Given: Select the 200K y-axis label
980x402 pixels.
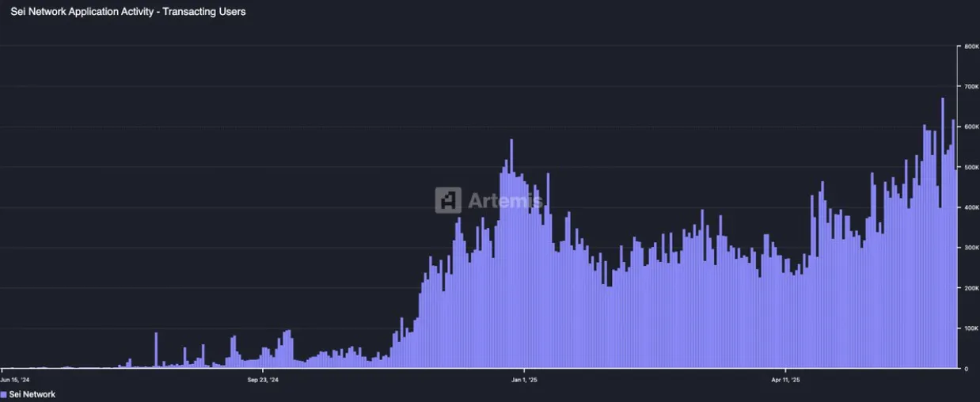Looking at the screenshot, I should pyautogui.click(x=971, y=288).
